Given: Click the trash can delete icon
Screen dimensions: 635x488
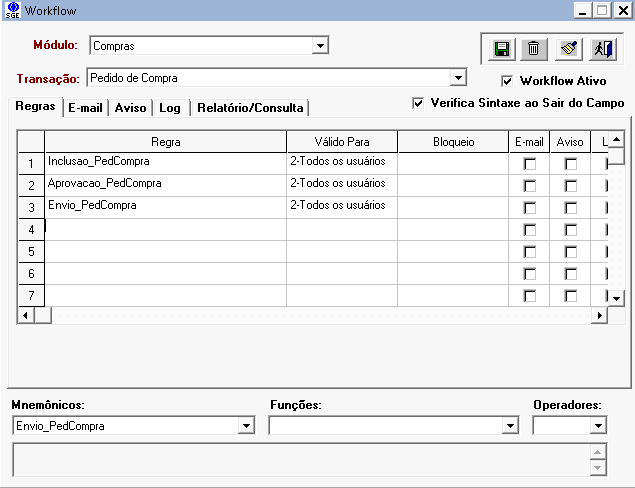Looking at the screenshot, I should pyautogui.click(x=534, y=48).
